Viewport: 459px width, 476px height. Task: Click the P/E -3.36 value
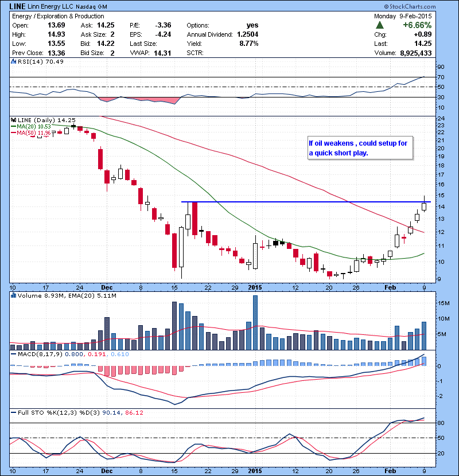click(x=163, y=25)
